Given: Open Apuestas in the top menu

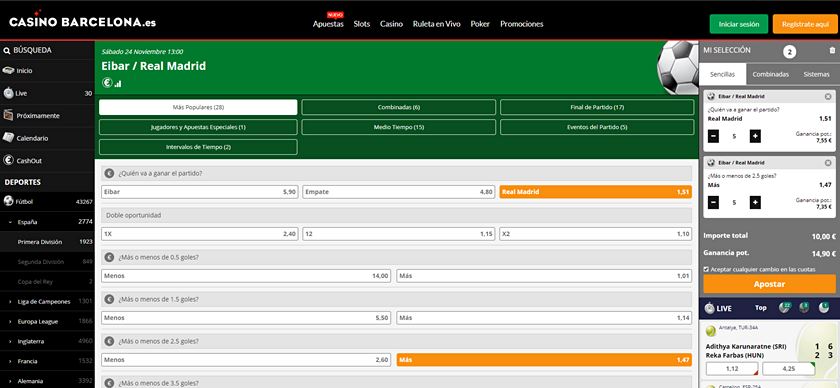Looking at the screenshot, I should (328, 24).
